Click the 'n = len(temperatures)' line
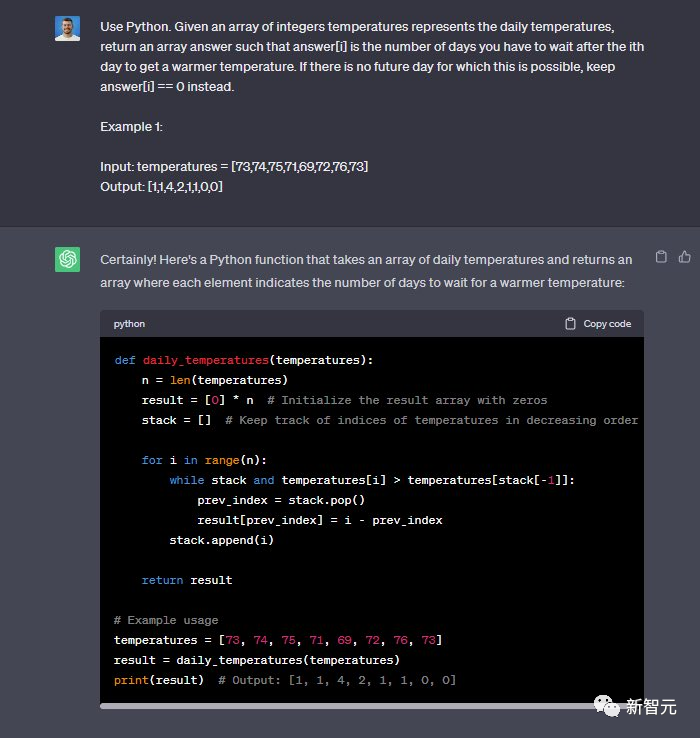This screenshot has height=738, width=700. pos(215,380)
